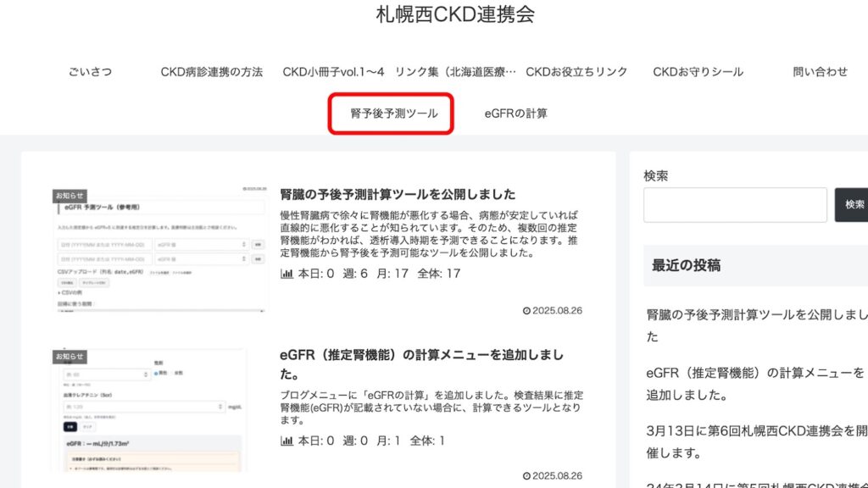Screen dimensions: 868x488
Task: Click the eGFR calculator article thumbnail
Action: [x=149, y=410]
